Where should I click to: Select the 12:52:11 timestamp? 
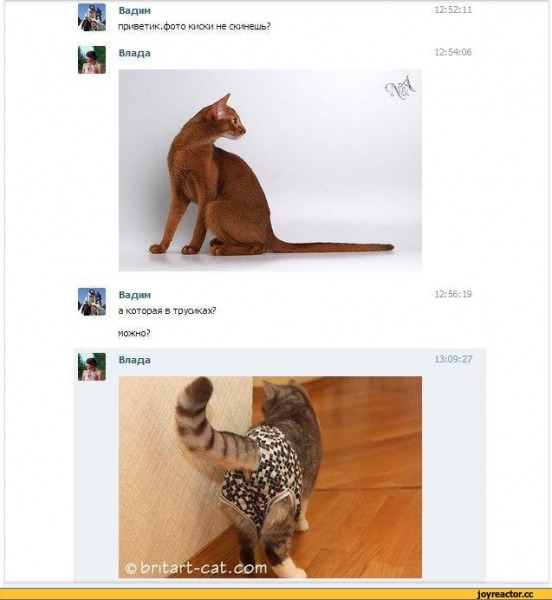(453, 10)
